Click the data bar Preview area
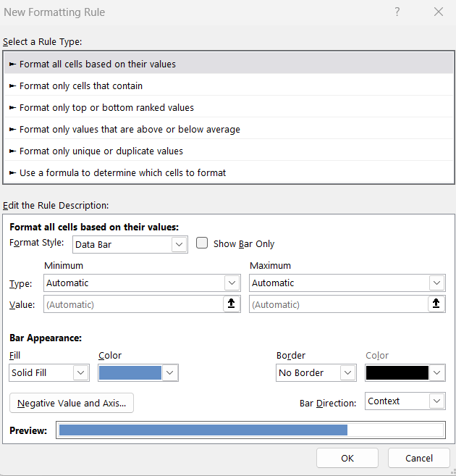Image resolution: width=456 pixels, height=476 pixels. (x=250, y=430)
